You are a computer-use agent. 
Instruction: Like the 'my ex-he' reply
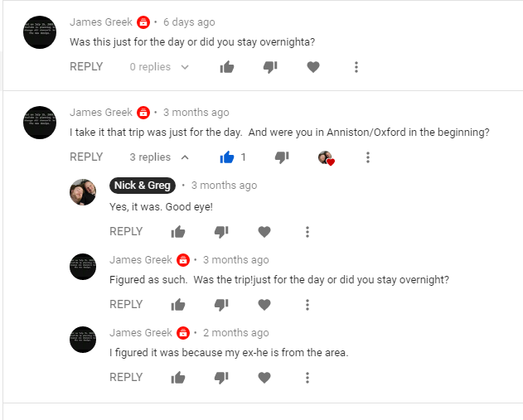coord(178,378)
